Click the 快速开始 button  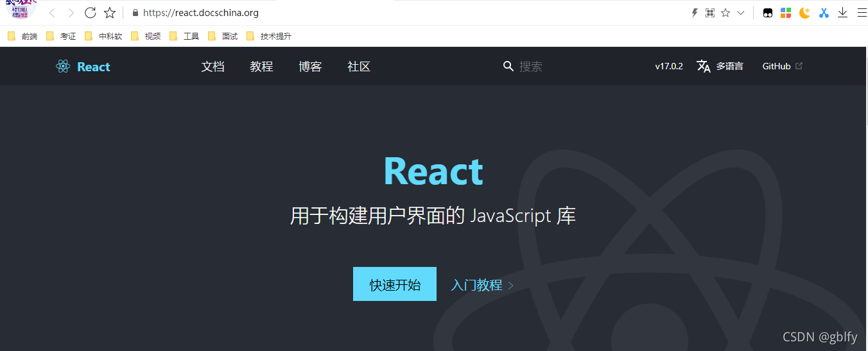click(x=395, y=284)
